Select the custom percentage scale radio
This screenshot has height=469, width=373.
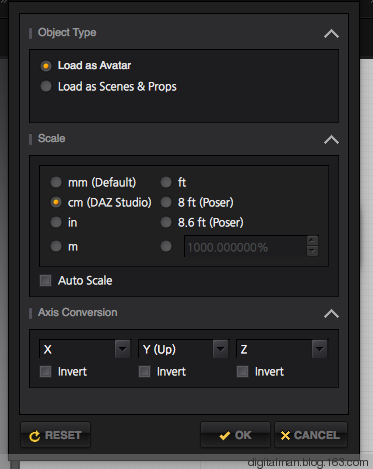pyautogui.click(x=166, y=247)
